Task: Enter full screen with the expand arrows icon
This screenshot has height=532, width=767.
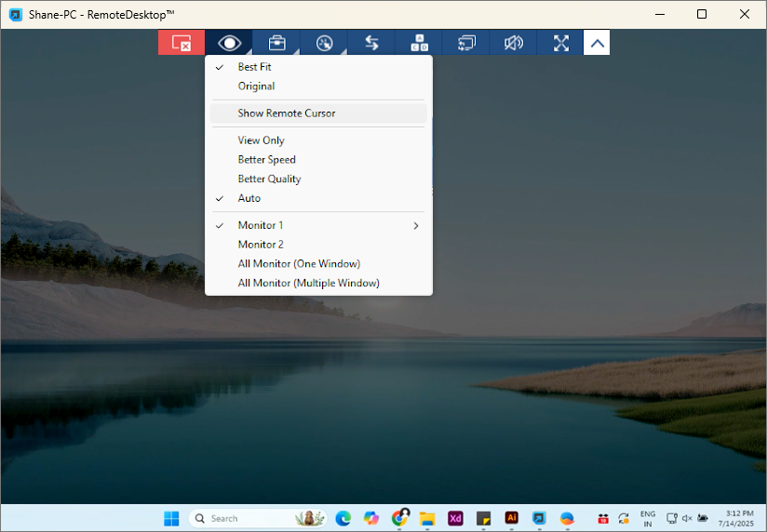Action: pyautogui.click(x=561, y=43)
